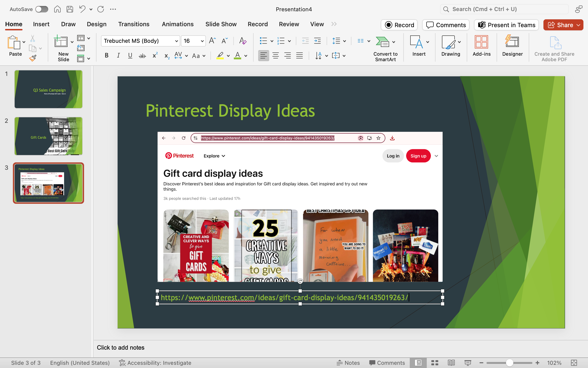Screen dimensions: 588x368
Task: Expand line spacing options
Action: pyautogui.click(x=345, y=41)
